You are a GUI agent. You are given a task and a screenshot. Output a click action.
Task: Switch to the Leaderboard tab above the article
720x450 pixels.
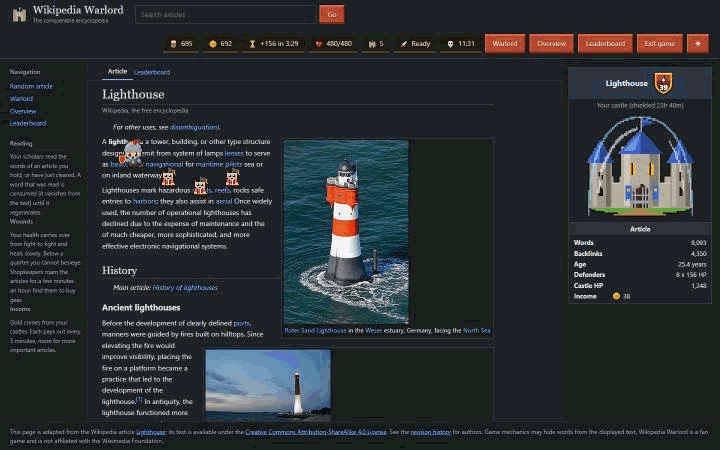[x=152, y=72]
